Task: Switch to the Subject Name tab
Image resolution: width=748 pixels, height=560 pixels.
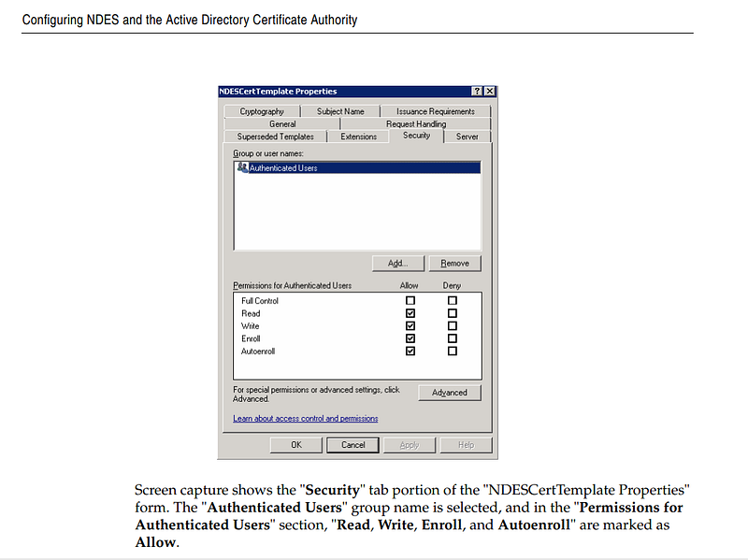Action: click(340, 111)
